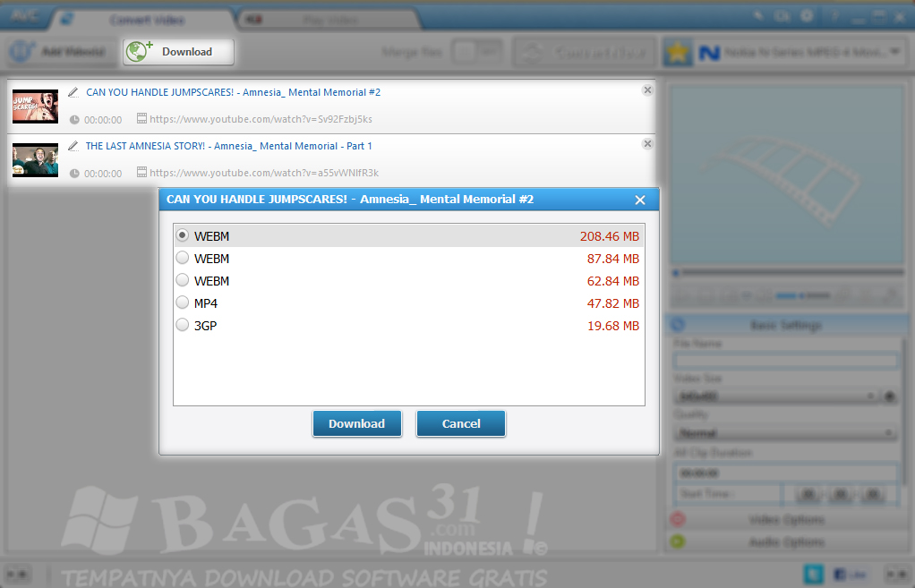Click the film reel preview area

(786, 175)
